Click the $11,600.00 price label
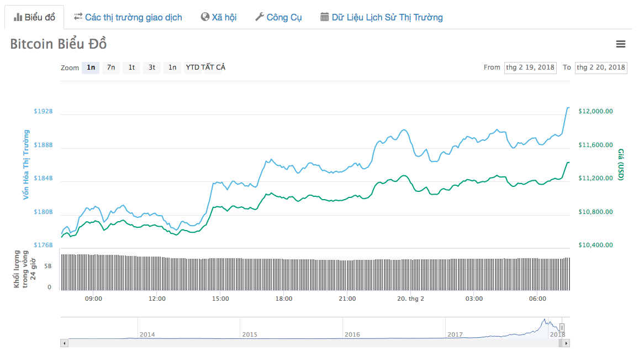 click(x=595, y=145)
